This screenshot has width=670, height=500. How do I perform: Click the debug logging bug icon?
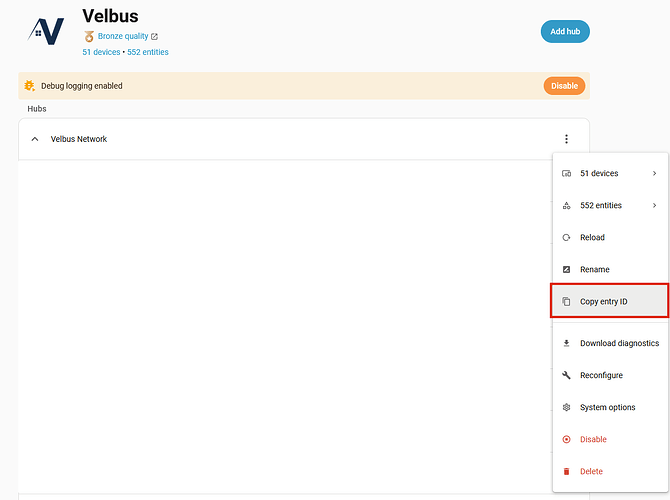point(30,86)
